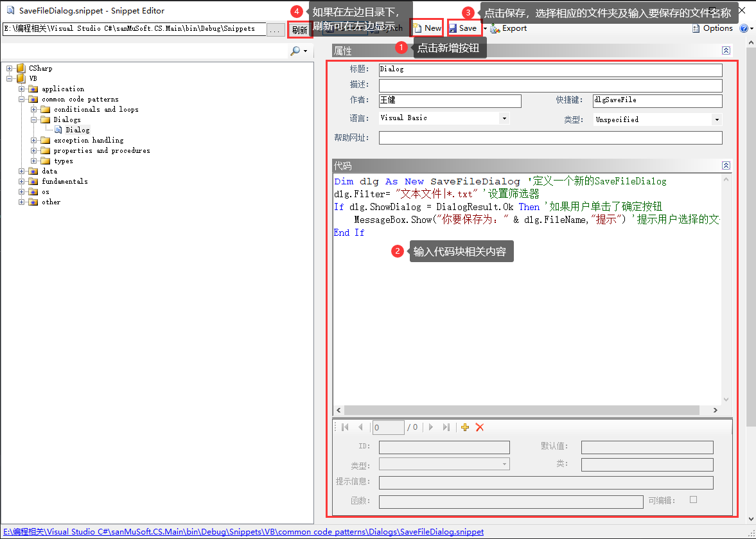The width and height of the screenshot is (756, 539).
Task: Click the Dialog snippet file icon
Action: point(58,130)
